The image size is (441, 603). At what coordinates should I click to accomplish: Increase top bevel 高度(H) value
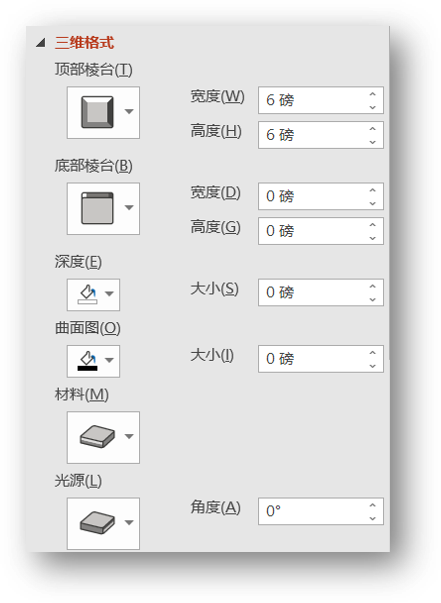click(372, 129)
